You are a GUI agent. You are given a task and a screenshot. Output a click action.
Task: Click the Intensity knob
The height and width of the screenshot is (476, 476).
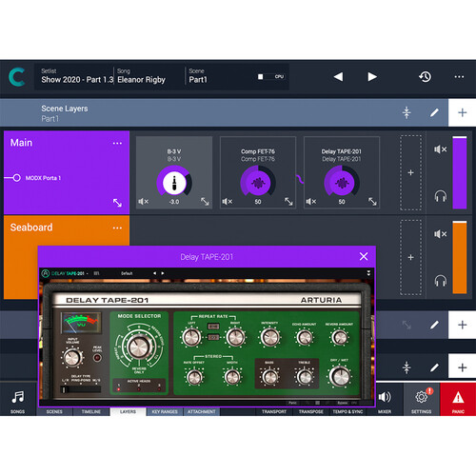point(269,337)
